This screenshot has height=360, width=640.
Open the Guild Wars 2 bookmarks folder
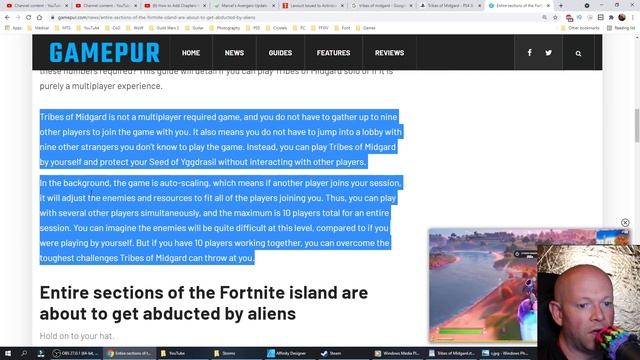pos(164,28)
